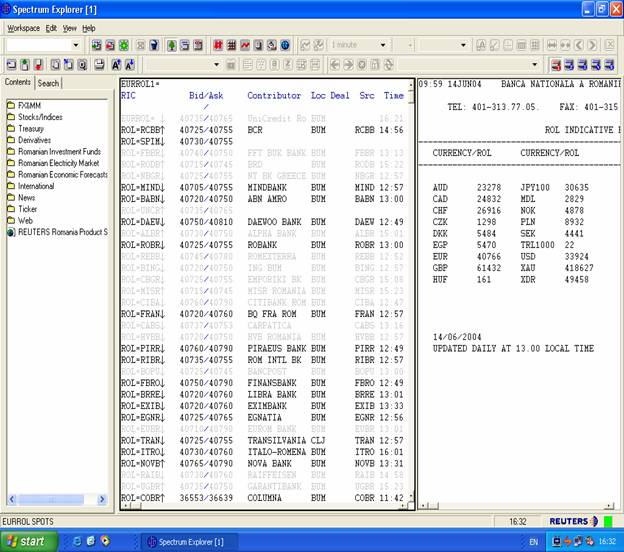
Task: Click the EN language indicator in taskbar
Action: (x=534, y=542)
